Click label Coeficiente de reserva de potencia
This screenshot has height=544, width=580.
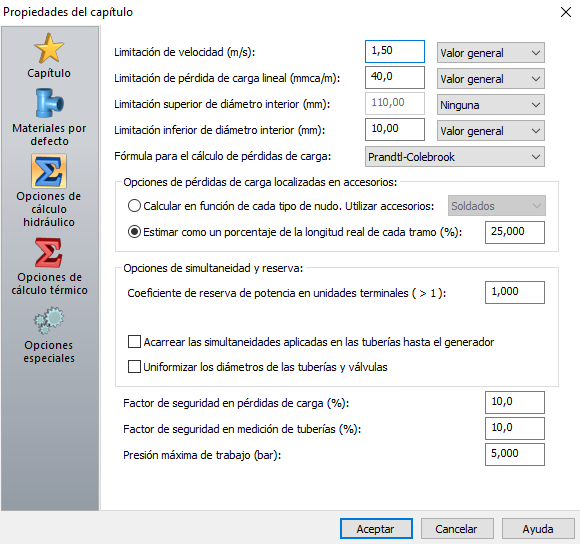pos(287,293)
